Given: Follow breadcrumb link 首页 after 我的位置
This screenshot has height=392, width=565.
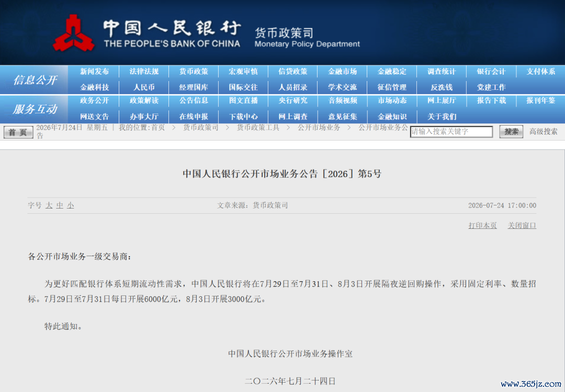Looking at the screenshot, I should pyautogui.click(x=158, y=128).
